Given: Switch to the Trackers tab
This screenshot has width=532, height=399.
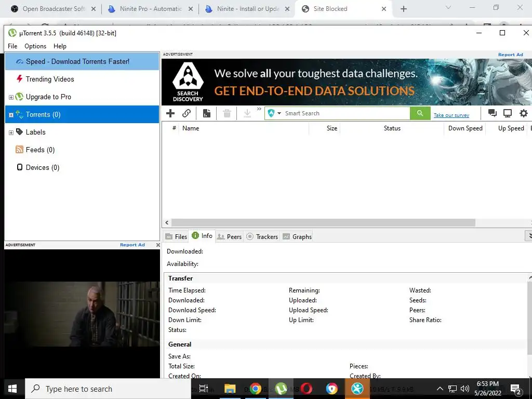Looking at the screenshot, I should click(x=262, y=236).
